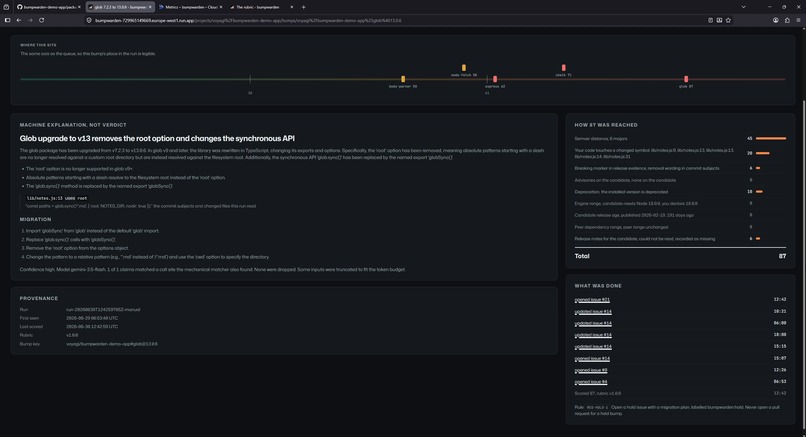
Task: Open the Firefox View icon in tab strip
Action: tap(6, 7)
